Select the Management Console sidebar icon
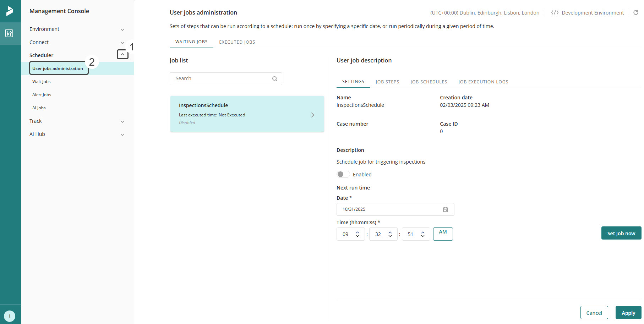 coord(10,33)
